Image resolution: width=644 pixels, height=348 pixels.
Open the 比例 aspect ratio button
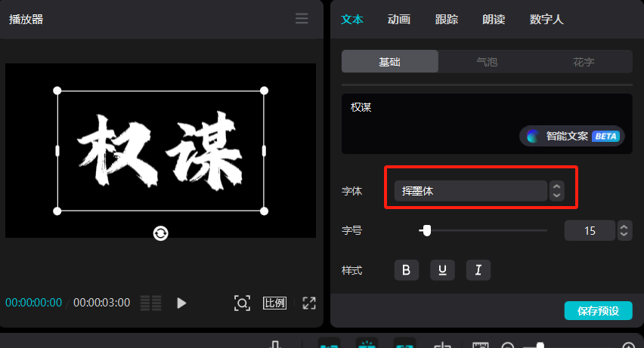pos(274,303)
